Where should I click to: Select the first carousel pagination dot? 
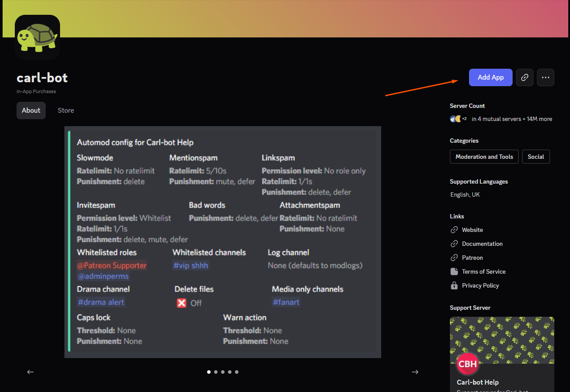[209, 372]
